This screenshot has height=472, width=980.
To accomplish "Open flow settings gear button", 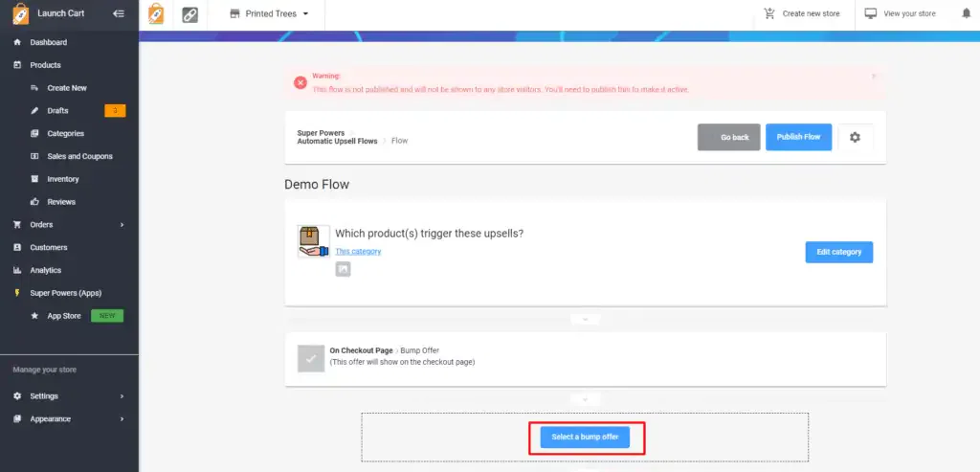I will point(855,137).
